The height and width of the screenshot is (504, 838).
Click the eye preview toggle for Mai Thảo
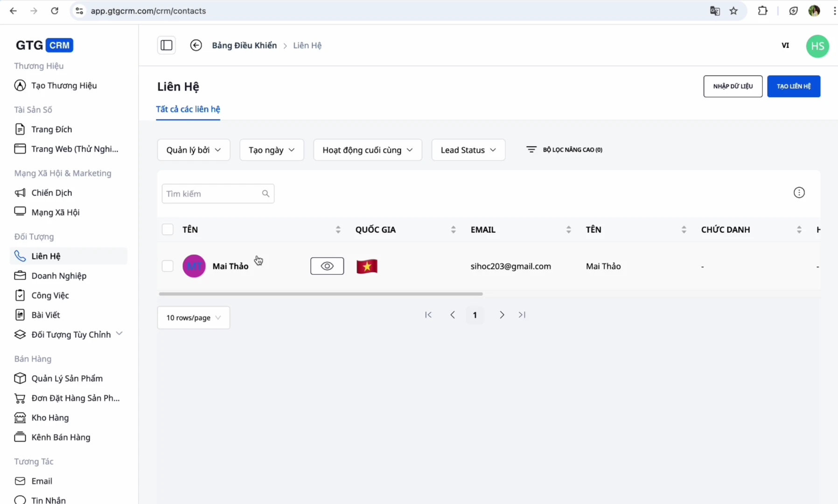click(x=327, y=266)
